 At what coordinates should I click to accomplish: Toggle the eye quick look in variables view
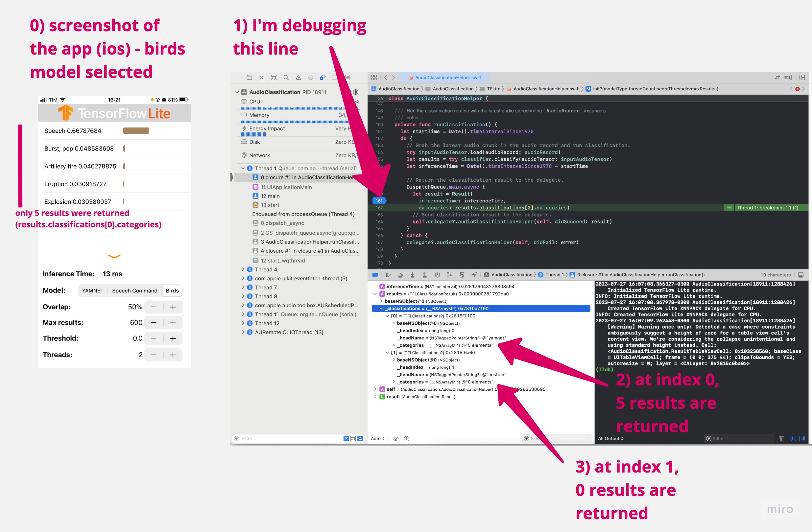pos(395,439)
